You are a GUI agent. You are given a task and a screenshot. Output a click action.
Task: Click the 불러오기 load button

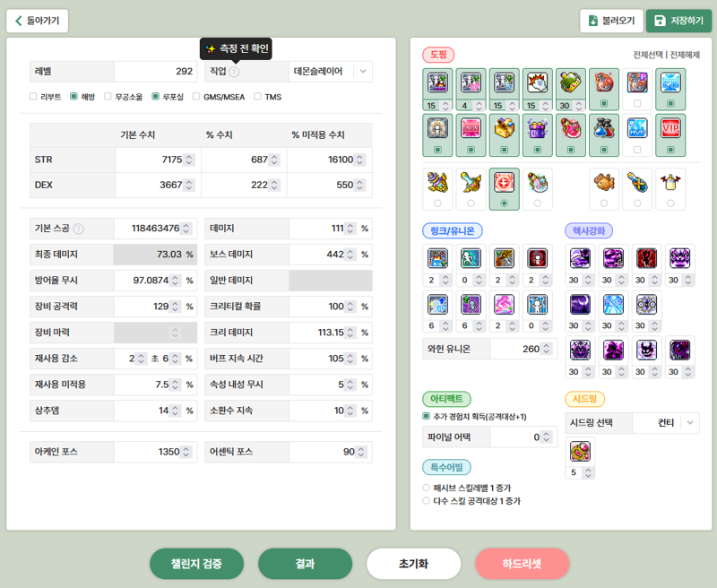point(611,21)
